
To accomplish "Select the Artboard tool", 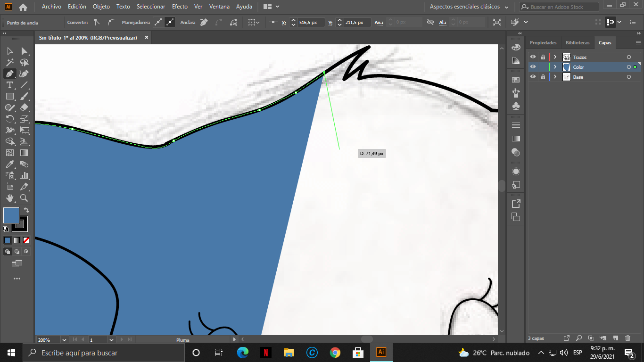I will coord(10,187).
